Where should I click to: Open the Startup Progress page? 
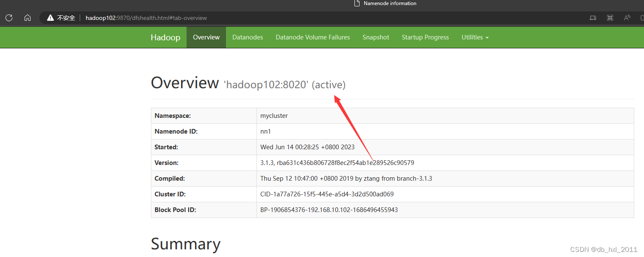pos(425,37)
